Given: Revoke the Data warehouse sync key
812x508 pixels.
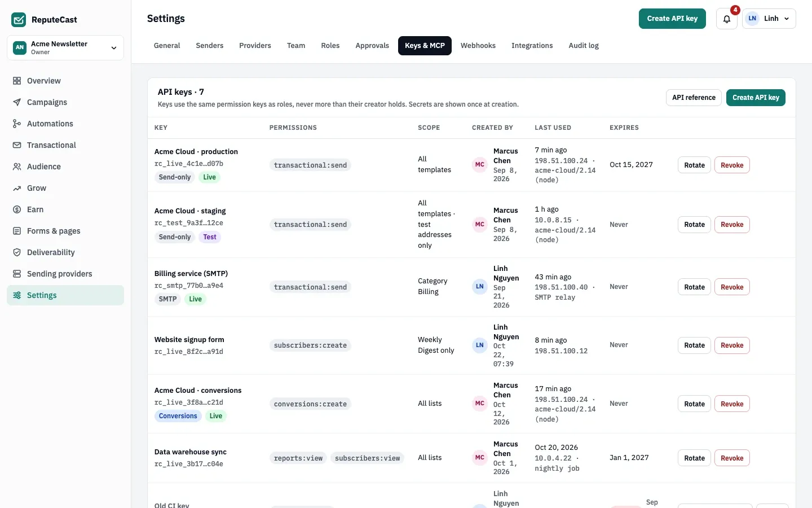Looking at the screenshot, I should pos(732,458).
